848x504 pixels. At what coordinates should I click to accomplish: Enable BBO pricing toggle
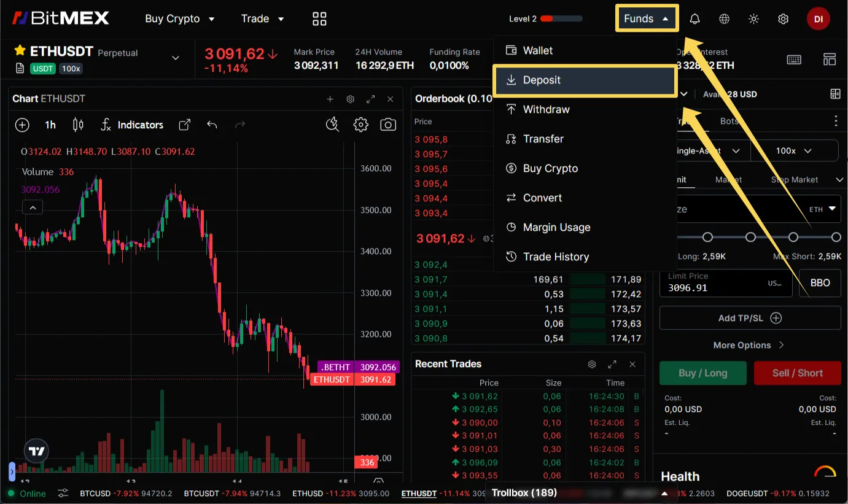pyautogui.click(x=820, y=283)
